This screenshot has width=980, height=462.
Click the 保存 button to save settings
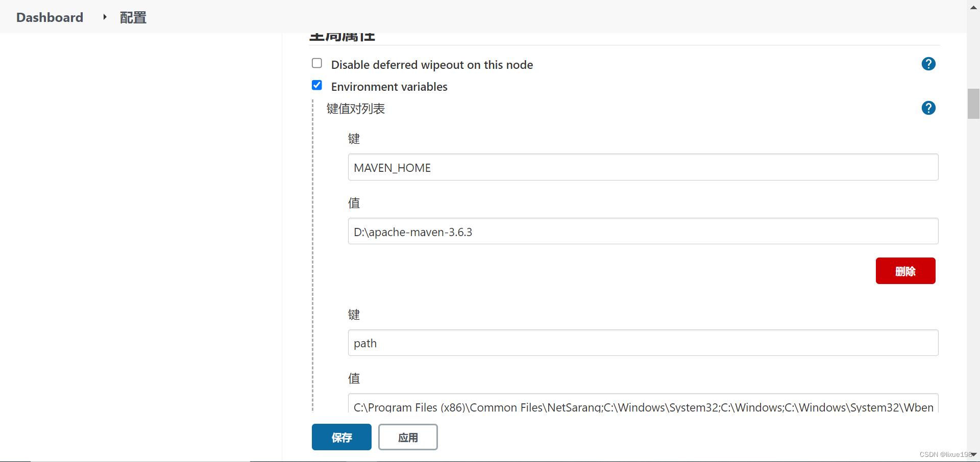point(341,437)
